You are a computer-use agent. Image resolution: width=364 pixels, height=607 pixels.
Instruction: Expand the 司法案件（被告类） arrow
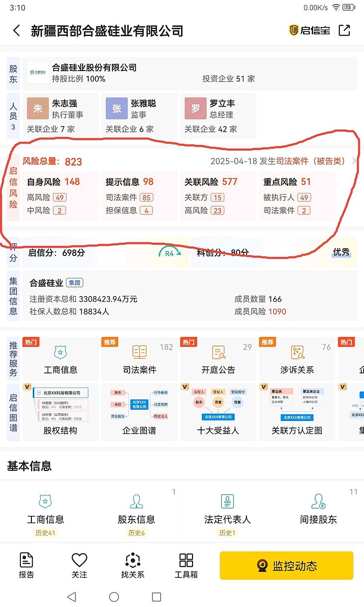(x=354, y=161)
